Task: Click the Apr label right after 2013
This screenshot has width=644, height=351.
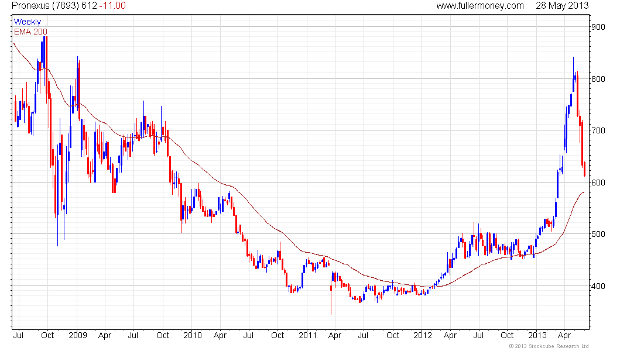Action: pos(564,335)
